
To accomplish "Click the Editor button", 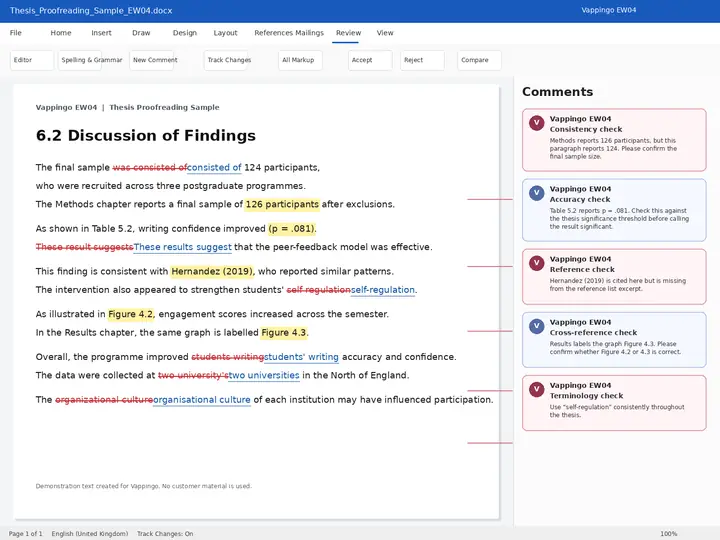I will pos(32,60).
